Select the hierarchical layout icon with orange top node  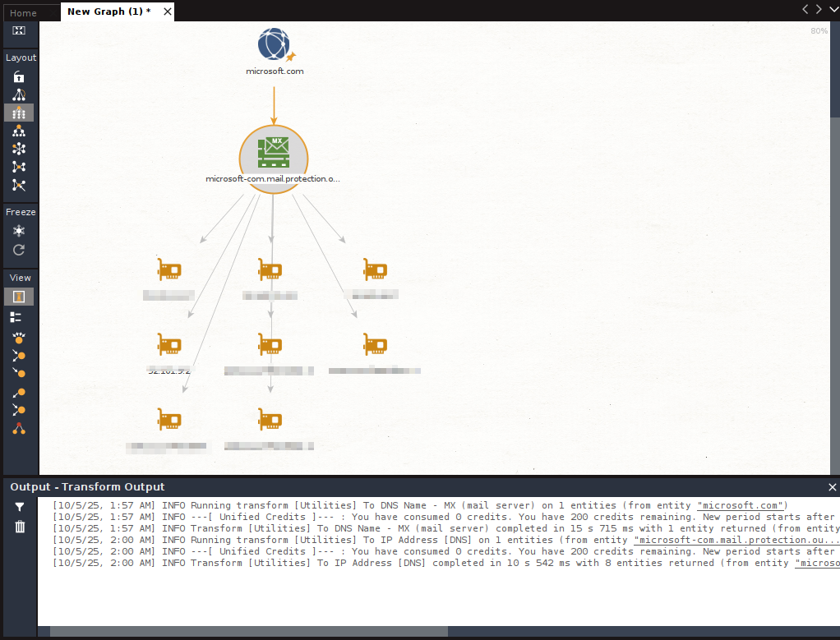click(x=19, y=131)
